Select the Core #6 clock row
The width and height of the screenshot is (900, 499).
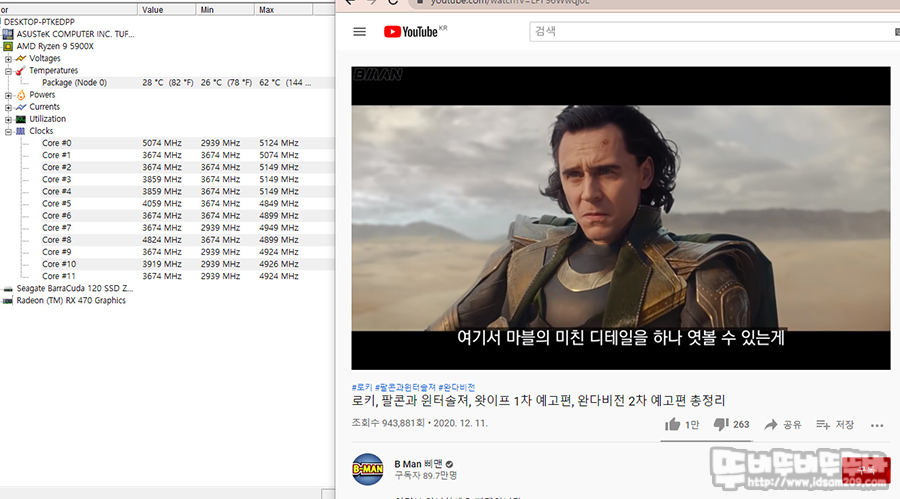167,215
